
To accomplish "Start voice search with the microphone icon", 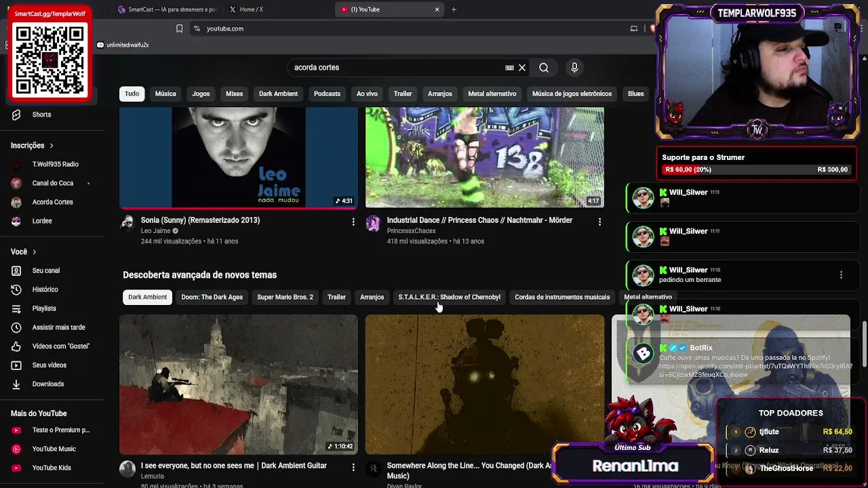I will pyautogui.click(x=574, y=68).
